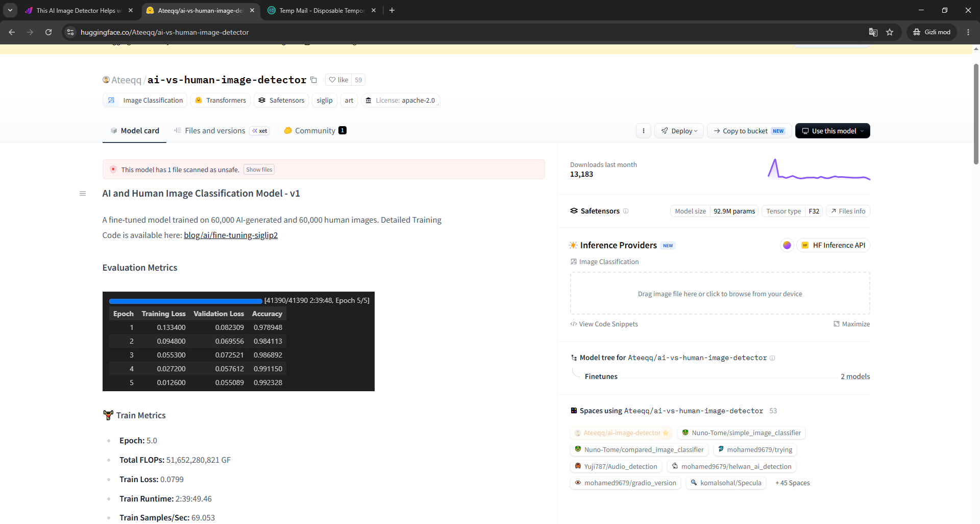Click the Model tree info icon

772,358
